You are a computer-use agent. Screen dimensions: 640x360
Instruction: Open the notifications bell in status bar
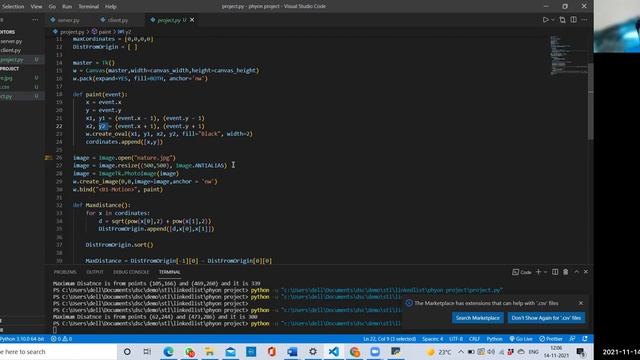coord(585,339)
